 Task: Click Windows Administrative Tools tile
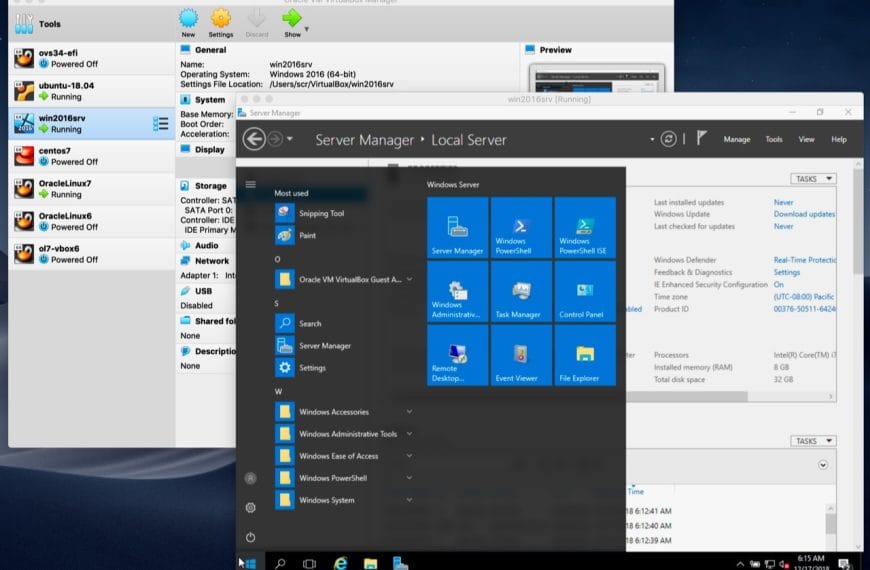pyautogui.click(x=458, y=291)
